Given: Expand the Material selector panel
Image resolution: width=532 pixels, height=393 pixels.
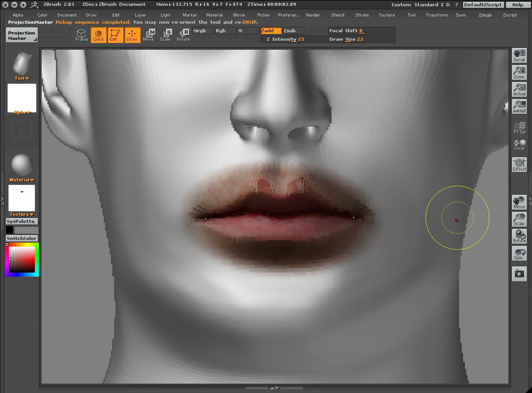Looking at the screenshot, I should [21, 179].
